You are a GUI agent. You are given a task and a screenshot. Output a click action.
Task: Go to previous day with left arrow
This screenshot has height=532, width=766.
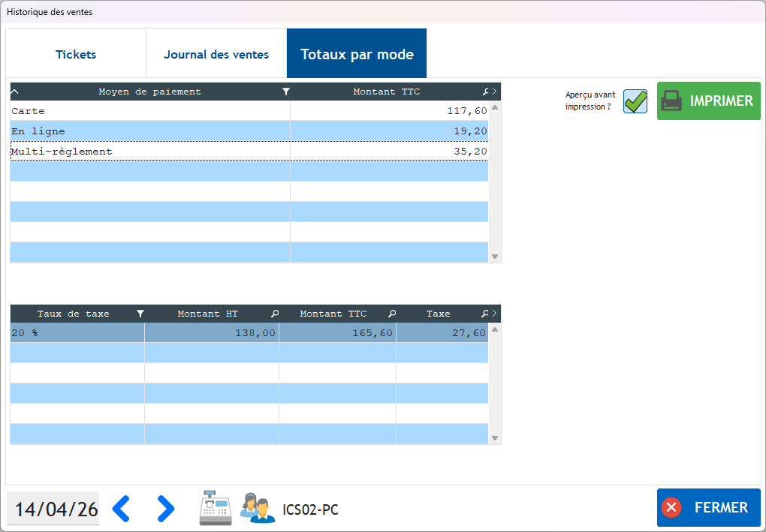(122, 509)
